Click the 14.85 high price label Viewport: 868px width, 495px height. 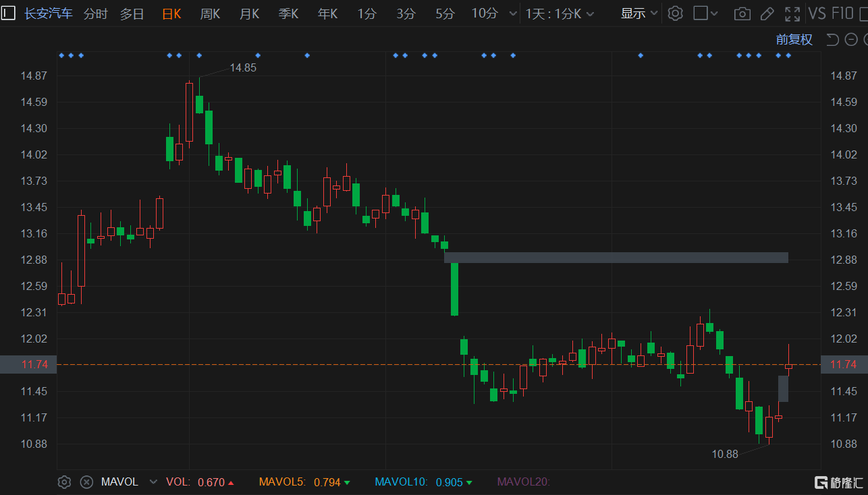click(243, 67)
